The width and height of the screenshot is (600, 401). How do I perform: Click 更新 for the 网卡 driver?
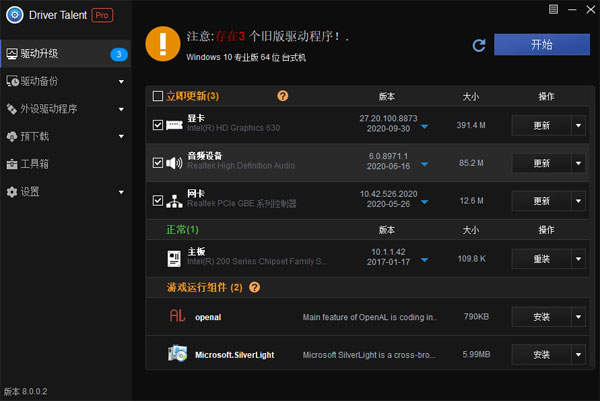point(541,201)
